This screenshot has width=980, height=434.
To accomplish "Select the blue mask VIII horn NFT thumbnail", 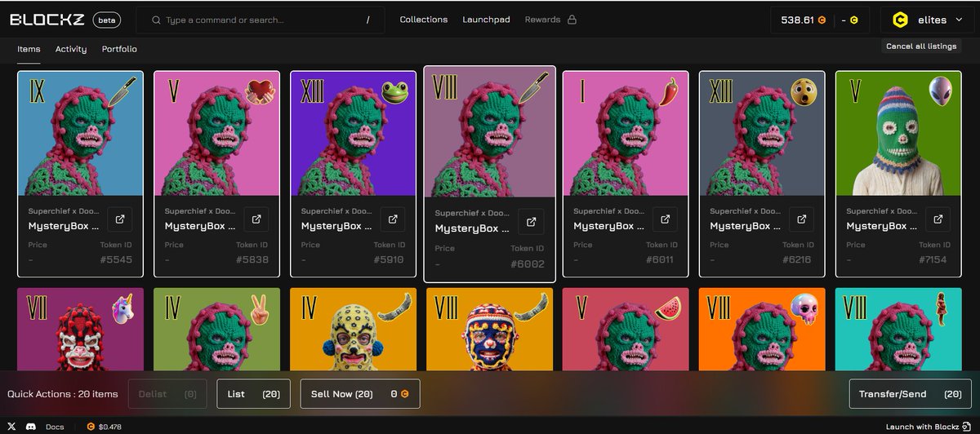I will [x=490, y=329].
